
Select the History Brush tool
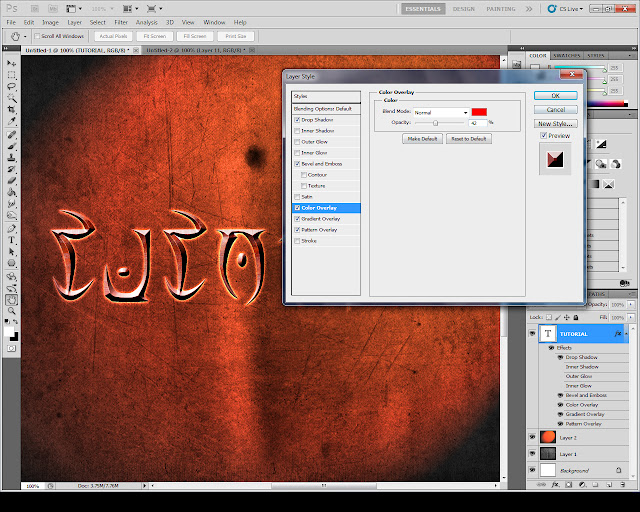click(11, 169)
